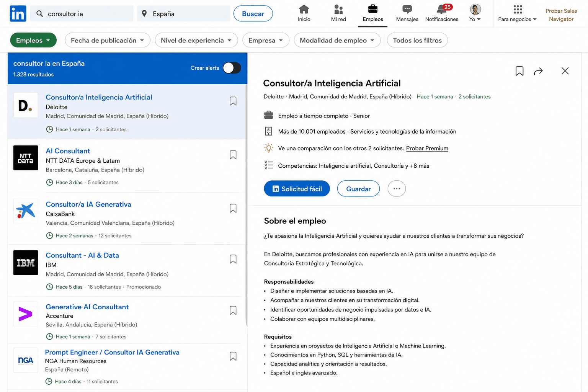This screenshot has width=588, height=392.
Task: Open the more options ellipsis button
Action: point(397,189)
